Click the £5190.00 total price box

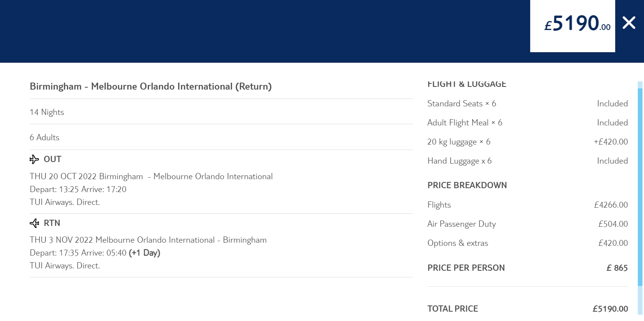pos(572,25)
